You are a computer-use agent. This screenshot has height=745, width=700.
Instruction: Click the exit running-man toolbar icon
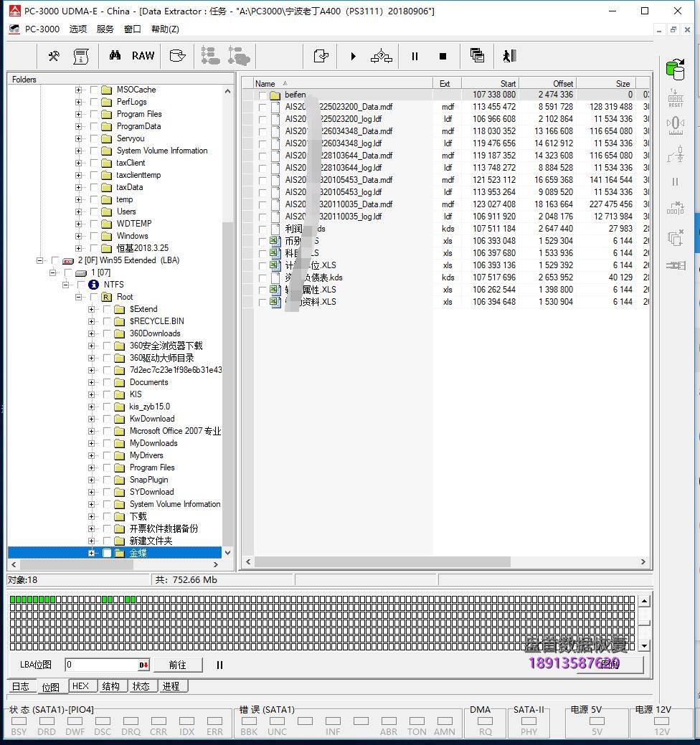[x=509, y=56]
